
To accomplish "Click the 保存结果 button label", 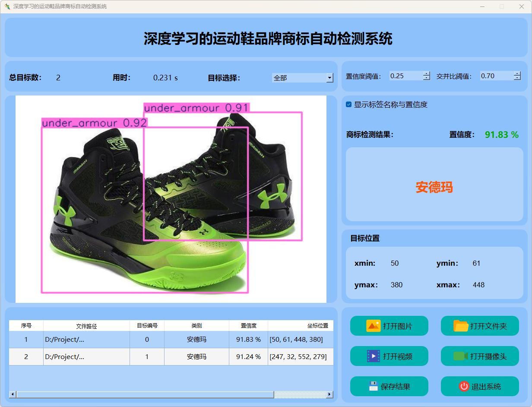I will pos(395,387).
